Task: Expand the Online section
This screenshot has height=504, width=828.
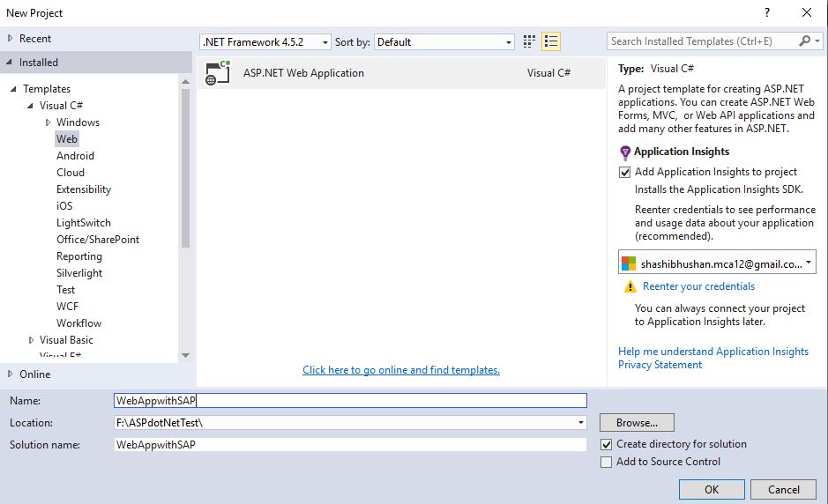Action: (10, 374)
